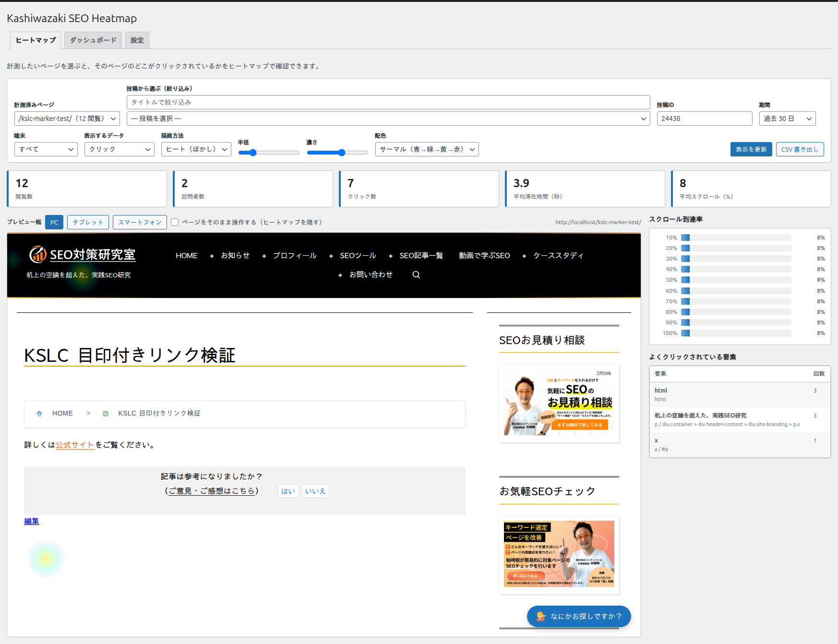Open プロフィール in site navigation

click(295, 255)
